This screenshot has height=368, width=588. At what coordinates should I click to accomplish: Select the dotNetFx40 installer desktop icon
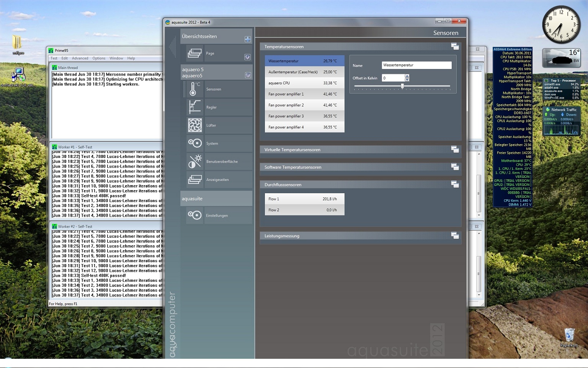tap(18, 77)
